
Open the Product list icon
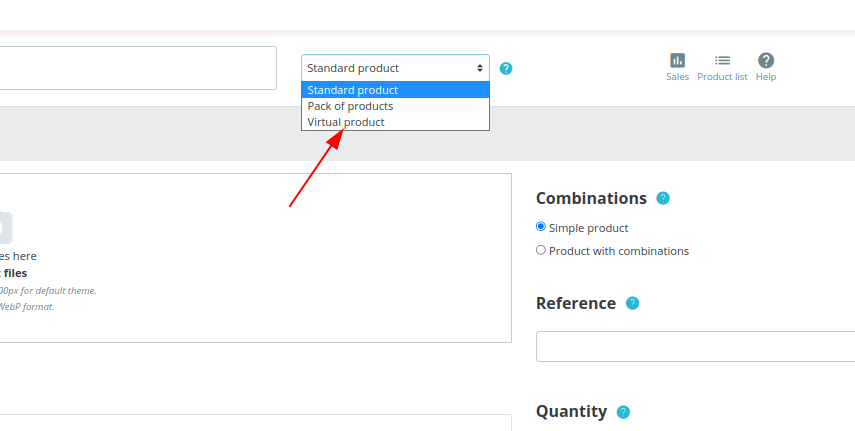(722, 61)
